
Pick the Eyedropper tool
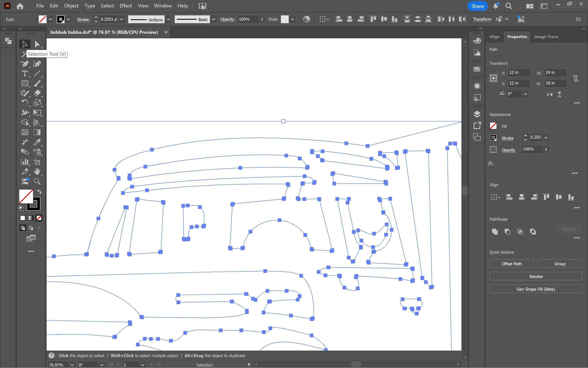tap(37, 142)
